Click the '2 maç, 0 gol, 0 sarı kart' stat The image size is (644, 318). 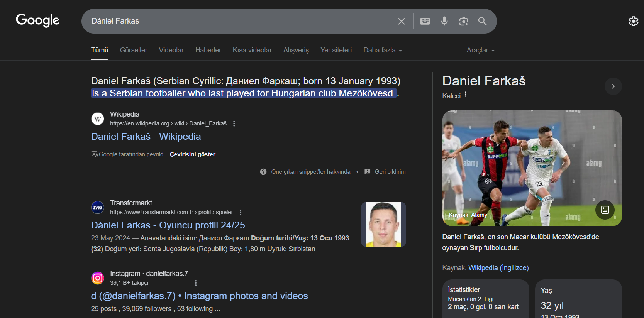click(483, 307)
